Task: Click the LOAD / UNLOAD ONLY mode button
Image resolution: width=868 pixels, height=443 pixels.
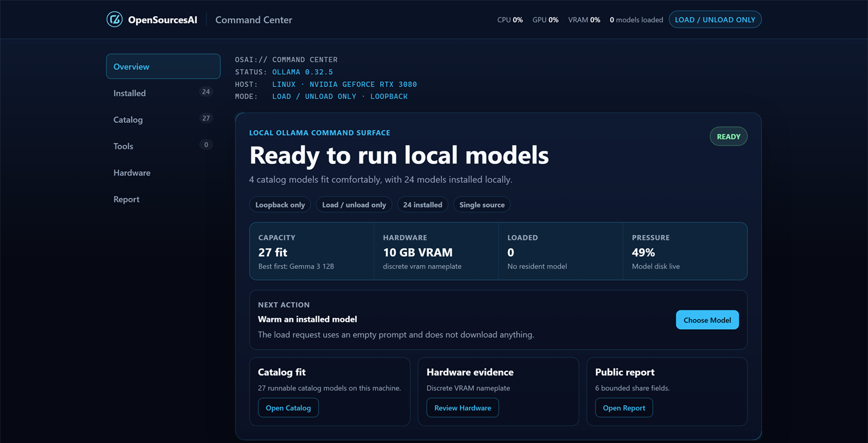Action: [715, 19]
